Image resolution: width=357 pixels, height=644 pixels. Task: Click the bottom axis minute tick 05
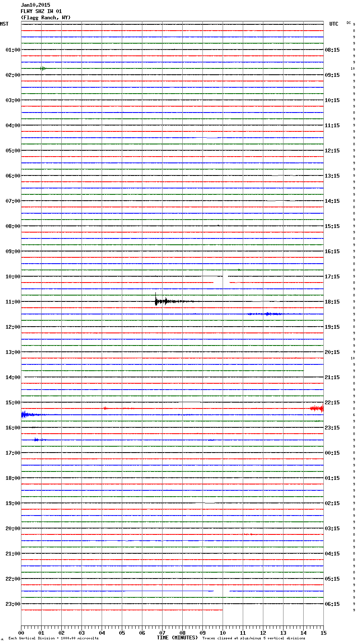point(122,633)
